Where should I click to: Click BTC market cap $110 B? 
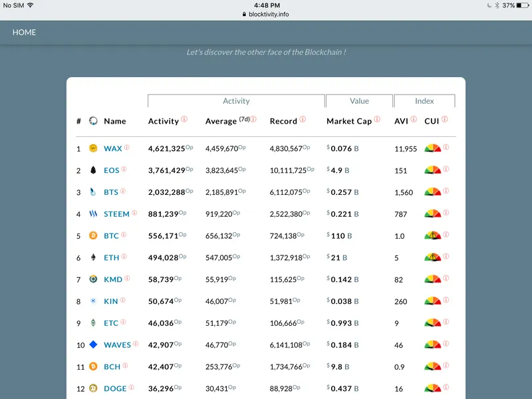(339, 236)
